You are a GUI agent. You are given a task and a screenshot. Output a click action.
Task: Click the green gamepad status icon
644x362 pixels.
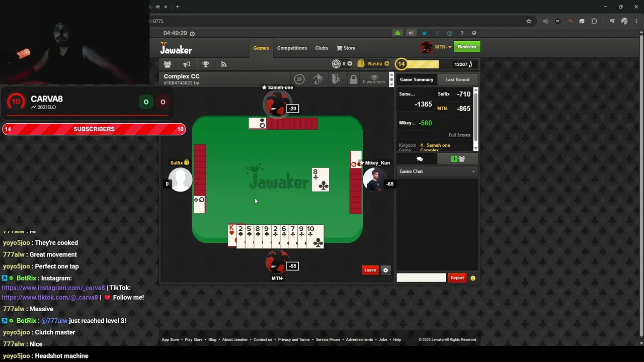tap(397, 33)
